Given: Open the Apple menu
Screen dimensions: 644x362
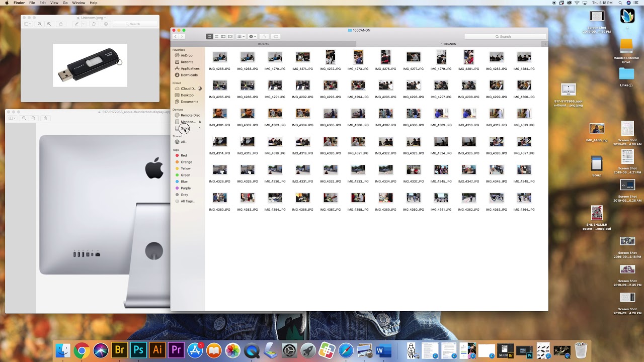Looking at the screenshot, I should coord(6,3).
